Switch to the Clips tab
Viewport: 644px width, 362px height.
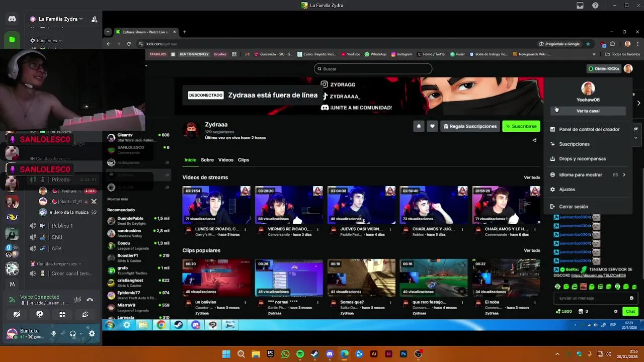click(244, 160)
